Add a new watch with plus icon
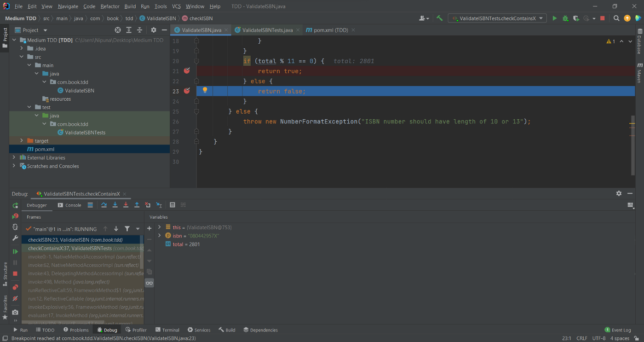Image resolution: width=644 pixels, height=342 pixels. pos(149,228)
